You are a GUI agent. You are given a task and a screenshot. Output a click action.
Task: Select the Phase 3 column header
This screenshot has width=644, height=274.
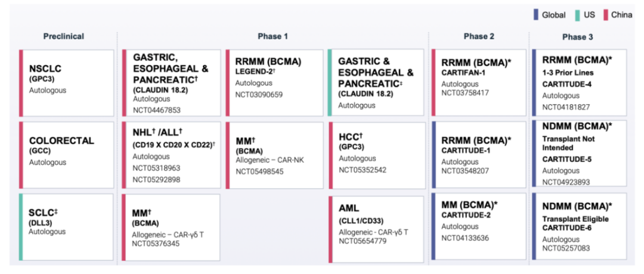pyautogui.click(x=577, y=36)
